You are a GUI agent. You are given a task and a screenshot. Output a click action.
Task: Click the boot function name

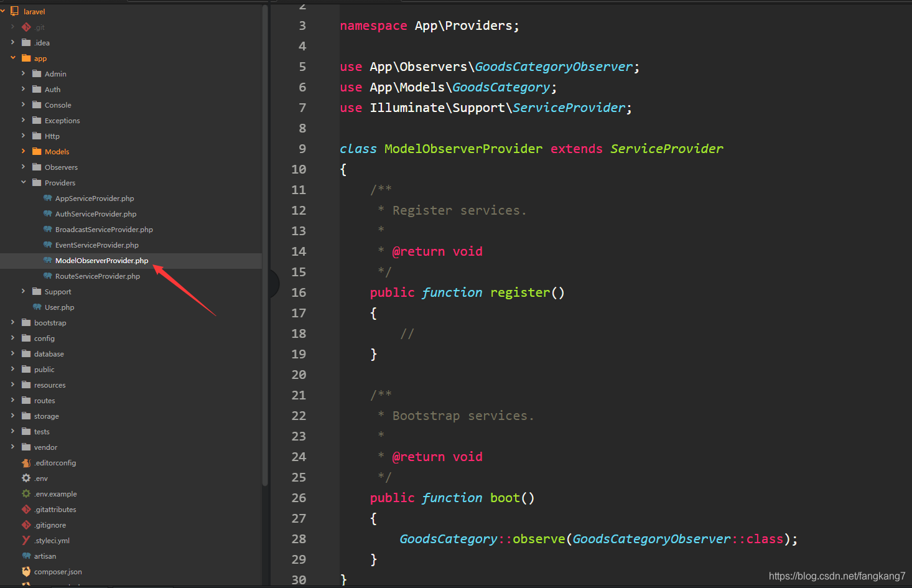[x=505, y=498]
